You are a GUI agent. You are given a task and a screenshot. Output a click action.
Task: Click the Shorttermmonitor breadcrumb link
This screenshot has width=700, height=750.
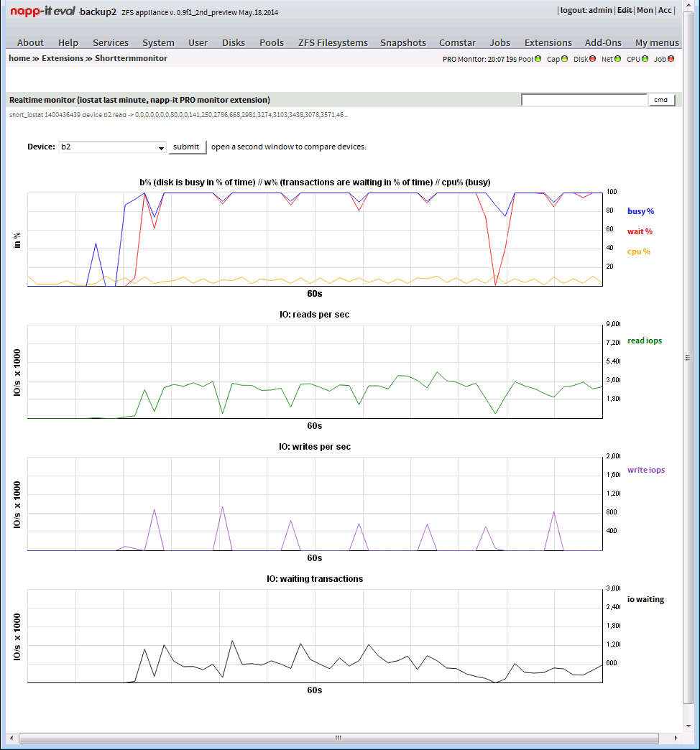click(x=131, y=58)
